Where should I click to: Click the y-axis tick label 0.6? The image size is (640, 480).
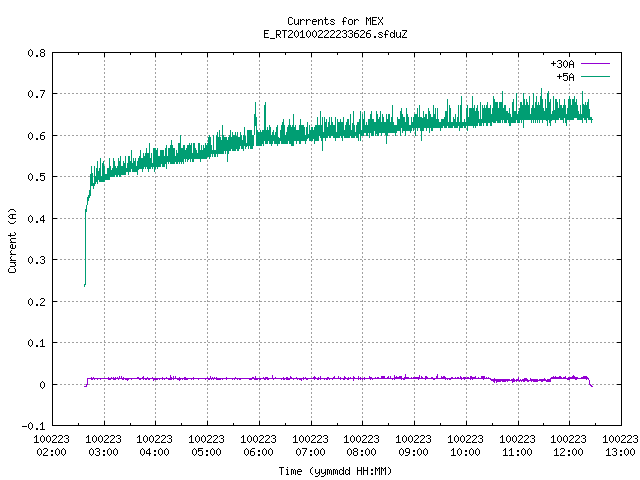(x=36, y=136)
